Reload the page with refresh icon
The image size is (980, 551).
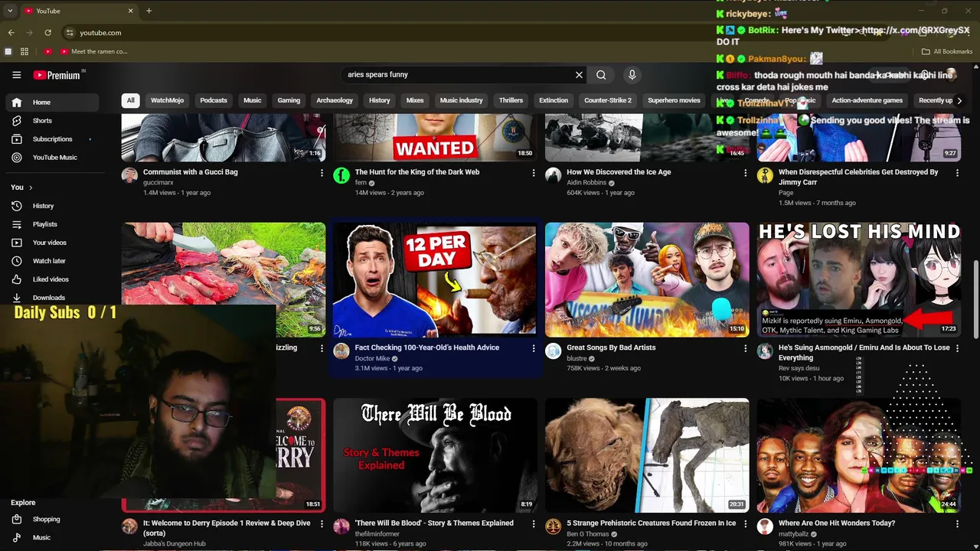coord(47,33)
